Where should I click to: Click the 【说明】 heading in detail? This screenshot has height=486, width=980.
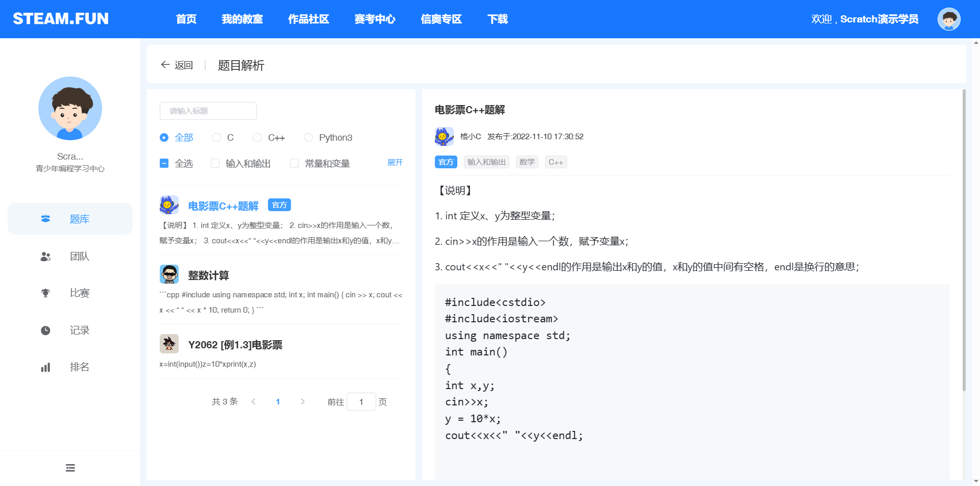pos(455,191)
